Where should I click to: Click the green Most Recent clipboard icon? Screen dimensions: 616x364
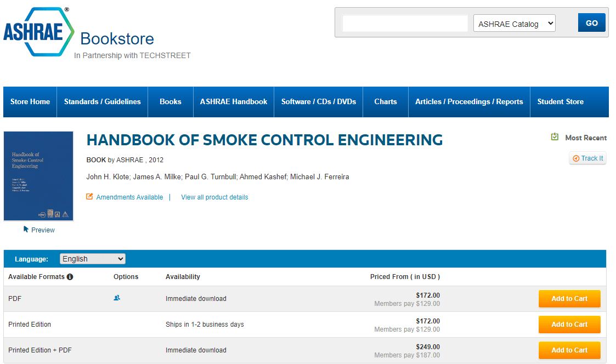point(555,138)
